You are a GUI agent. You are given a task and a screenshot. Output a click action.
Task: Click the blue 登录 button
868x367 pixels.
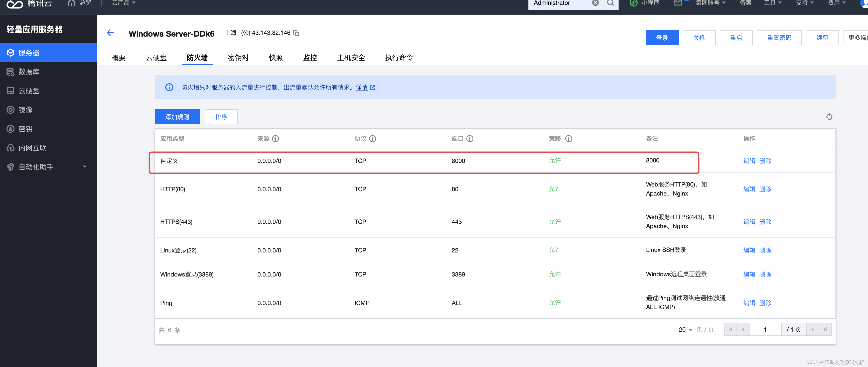point(662,37)
